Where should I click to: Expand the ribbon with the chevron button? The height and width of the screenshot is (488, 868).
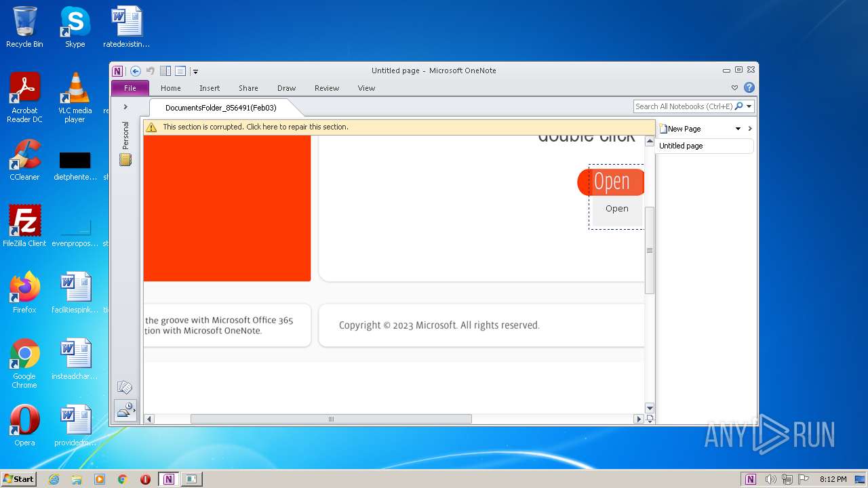[x=734, y=87]
